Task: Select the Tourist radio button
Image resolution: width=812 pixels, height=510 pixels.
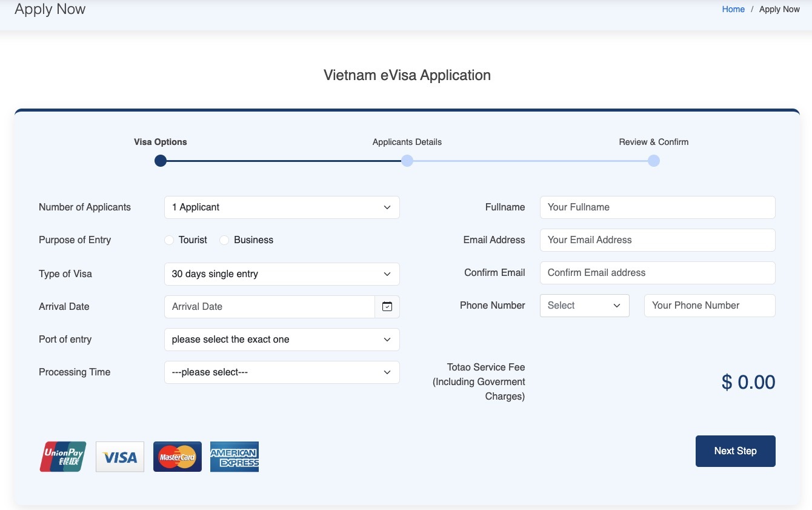Action: 170,240
